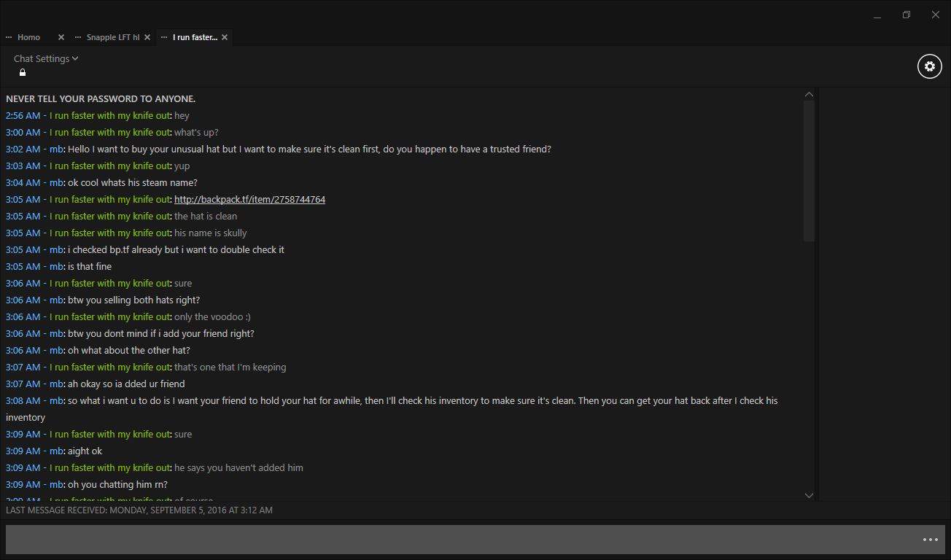The width and height of the screenshot is (951, 560).
Task: Switch to the Snapple LFT hl tab
Action: [x=112, y=37]
